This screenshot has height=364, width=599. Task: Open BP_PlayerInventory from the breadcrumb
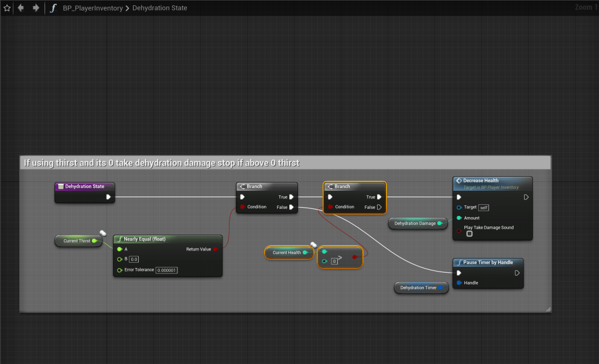[x=93, y=8]
